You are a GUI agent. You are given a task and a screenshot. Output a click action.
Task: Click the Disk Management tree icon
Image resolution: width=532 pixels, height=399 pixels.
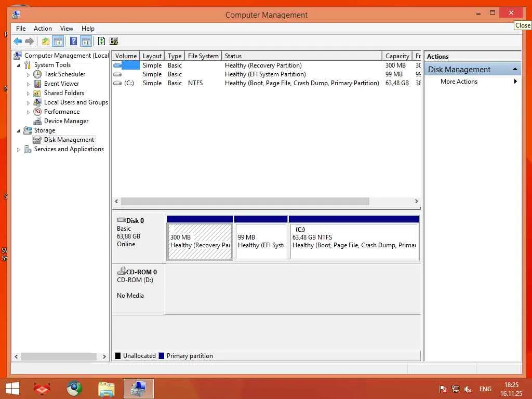coord(37,140)
